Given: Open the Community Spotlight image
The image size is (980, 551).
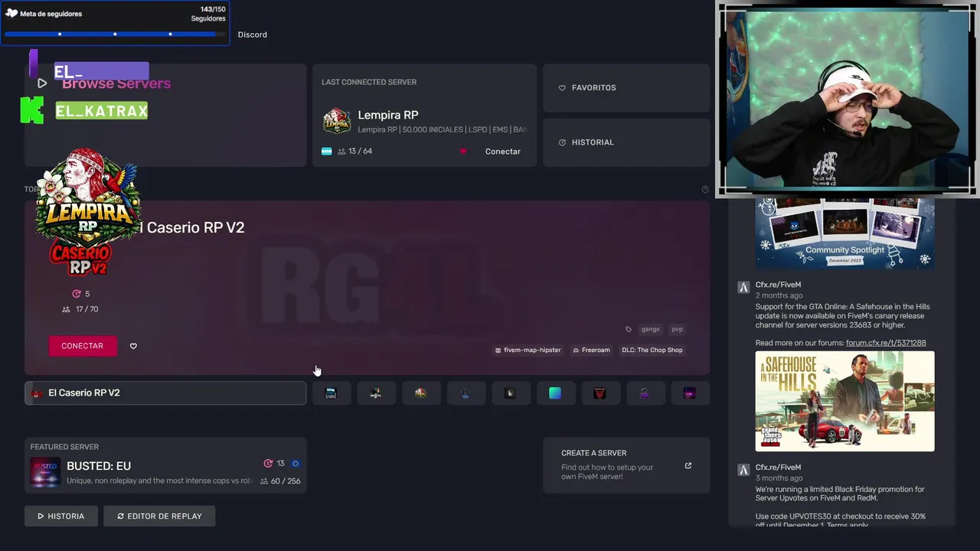Looking at the screenshot, I should (844, 233).
